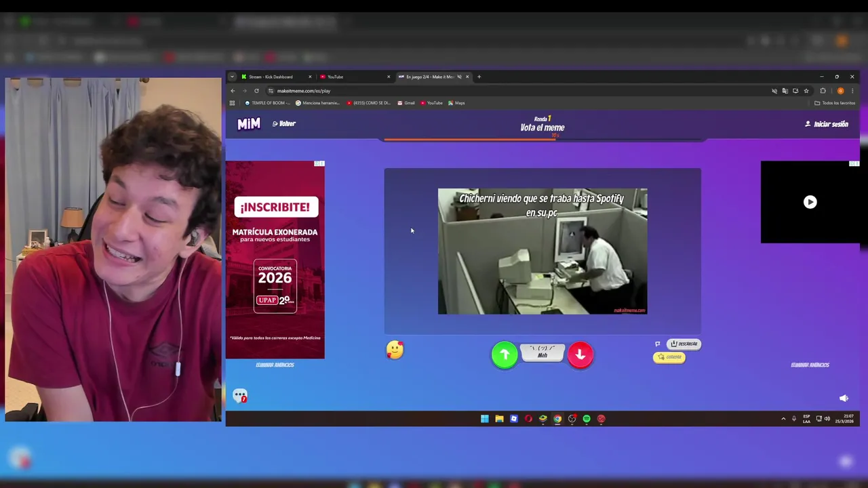Click the orange round timer progress bar
Screen dimensions: 868x488
click(542, 140)
